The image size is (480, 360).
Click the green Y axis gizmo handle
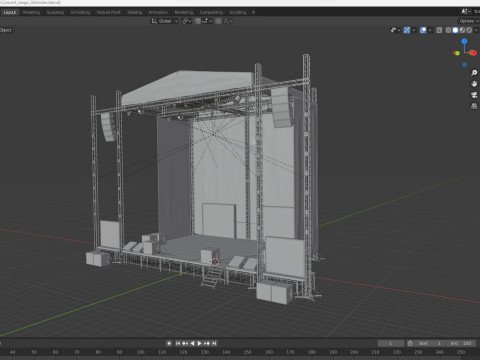coord(457,53)
